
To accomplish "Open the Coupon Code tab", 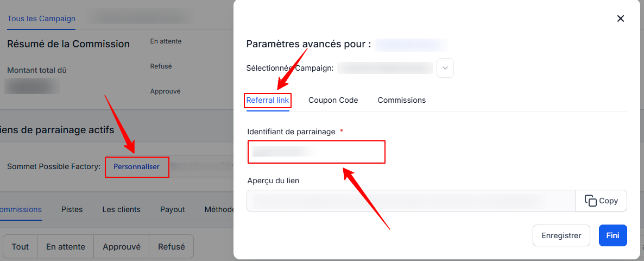I will point(333,100).
